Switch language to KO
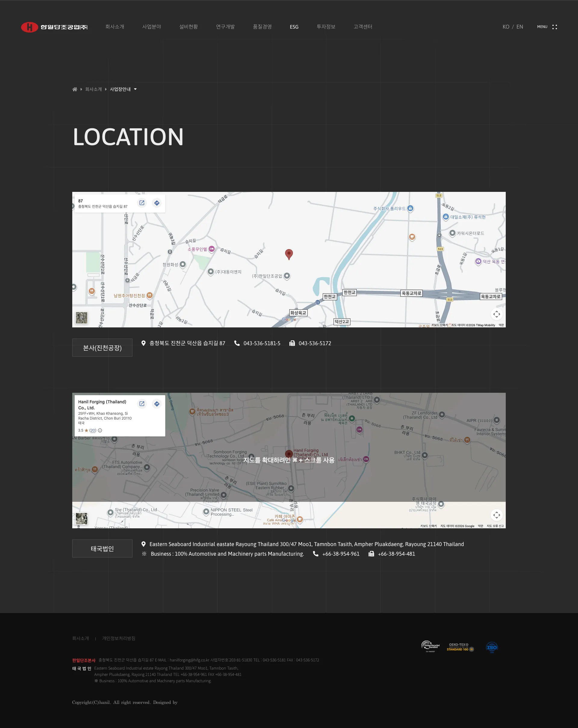Screen dimensions: 578x728 (506, 27)
